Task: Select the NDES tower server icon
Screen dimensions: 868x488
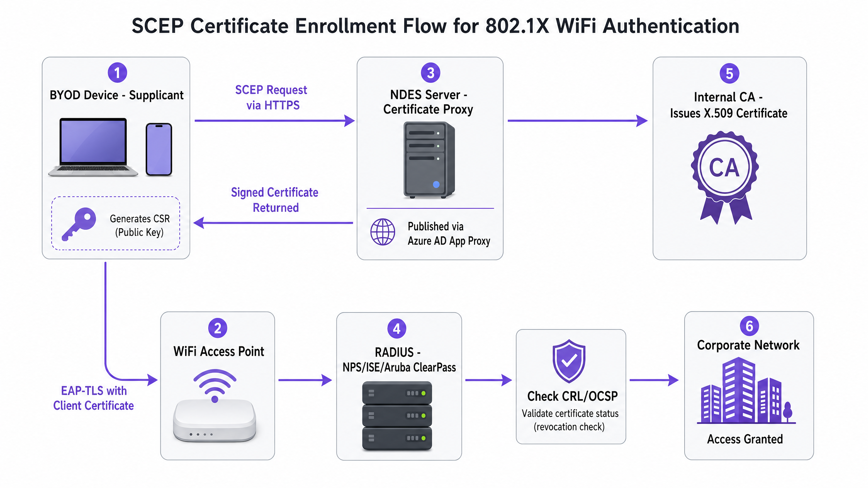Action: click(x=429, y=160)
